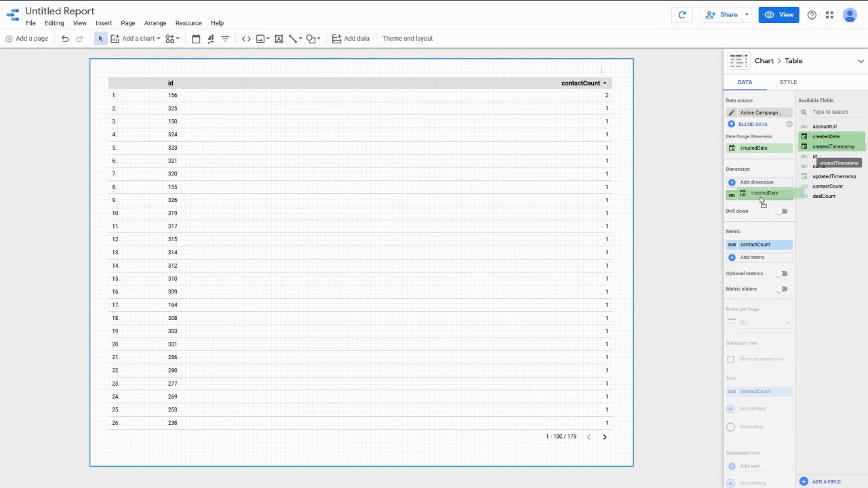Click the blend data help icon
868x488 pixels.
tap(789, 124)
